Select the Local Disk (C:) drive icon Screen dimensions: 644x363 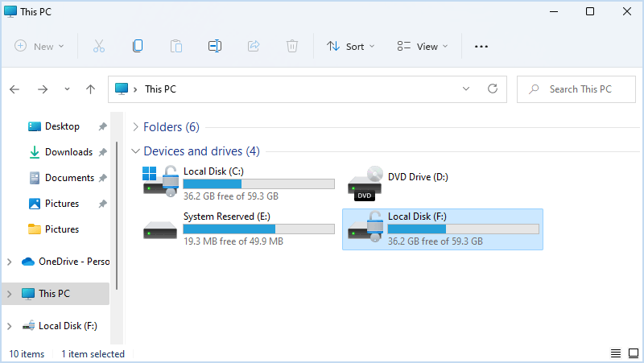tap(161, 181)
